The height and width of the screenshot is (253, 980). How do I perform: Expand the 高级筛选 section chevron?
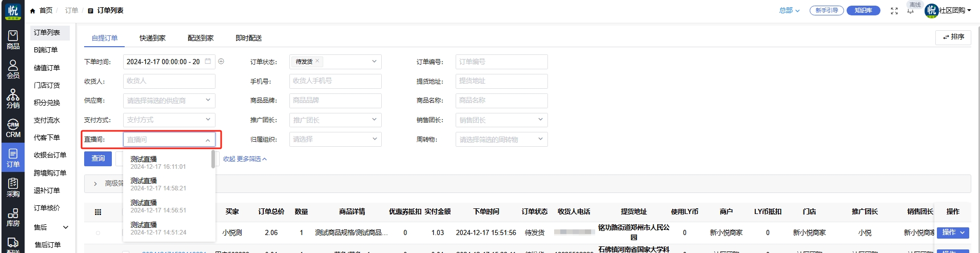tap(95, 184)
